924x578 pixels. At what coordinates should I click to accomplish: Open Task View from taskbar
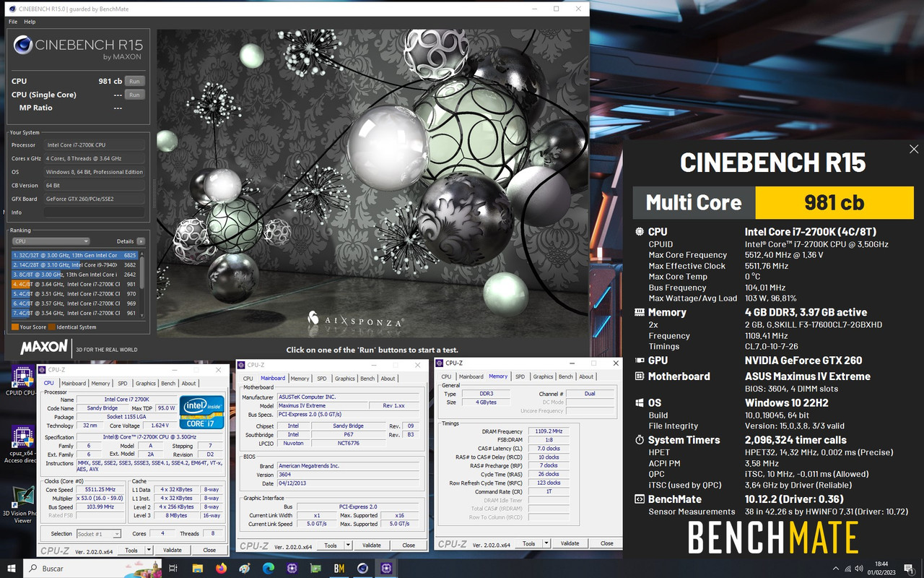pos(173,568)
